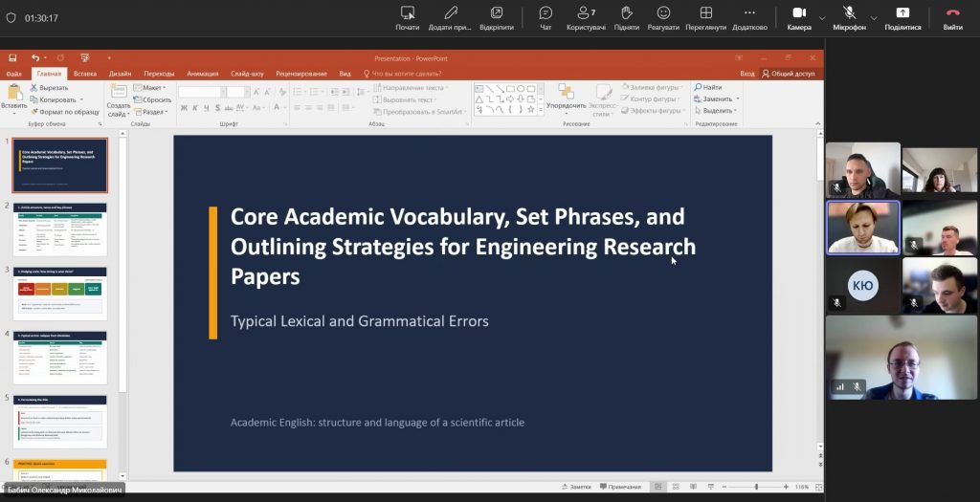980x502 pixels.
Task: Click the Вставить paste button
Action: 13,99
